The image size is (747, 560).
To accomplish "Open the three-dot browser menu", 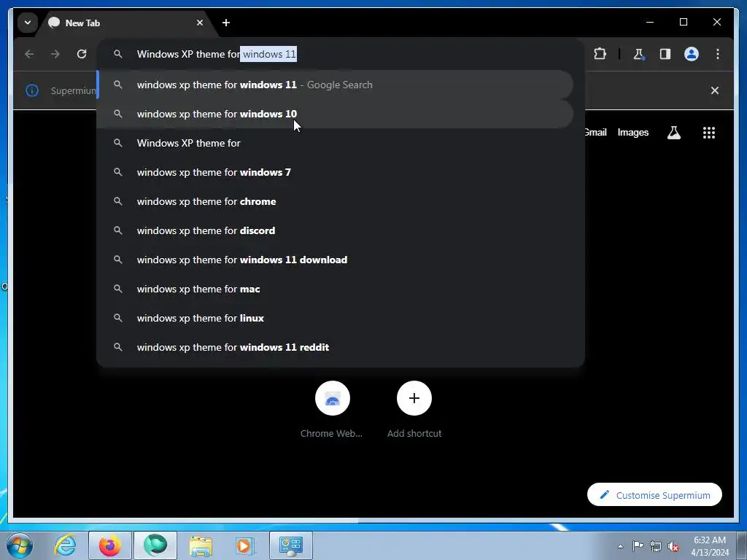I will [x=718, y=54].
